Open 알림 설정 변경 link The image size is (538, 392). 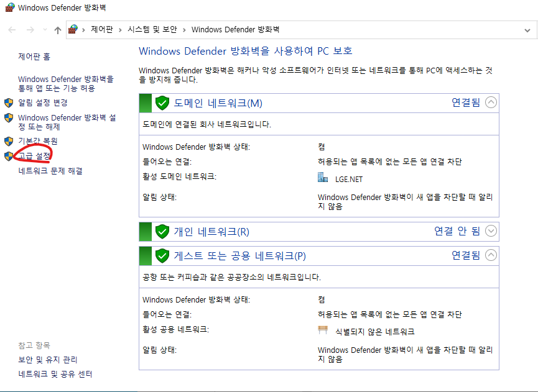[x=43, y=103]
